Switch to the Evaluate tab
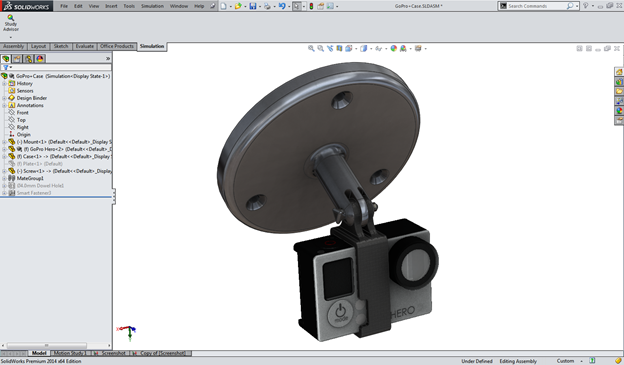The image size is (624, 365). [85, 46]
